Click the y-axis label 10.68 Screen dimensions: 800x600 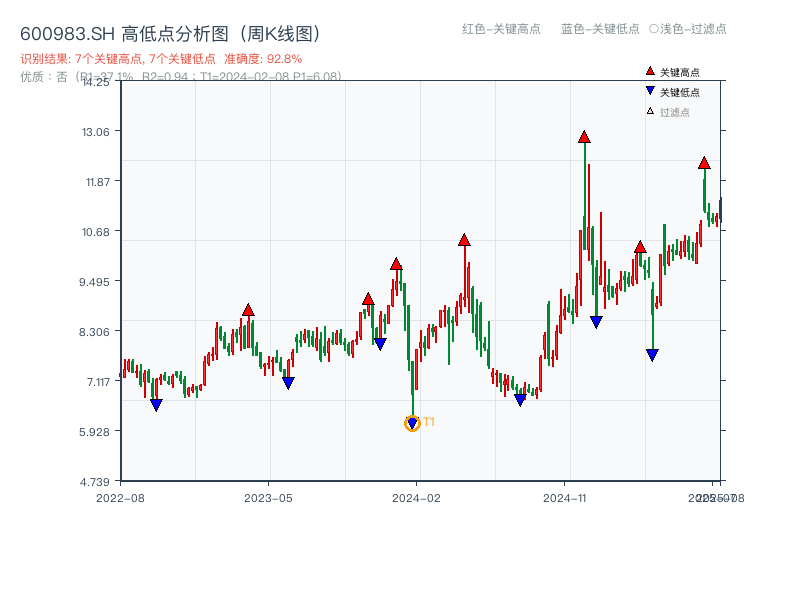tap(95, 232)
